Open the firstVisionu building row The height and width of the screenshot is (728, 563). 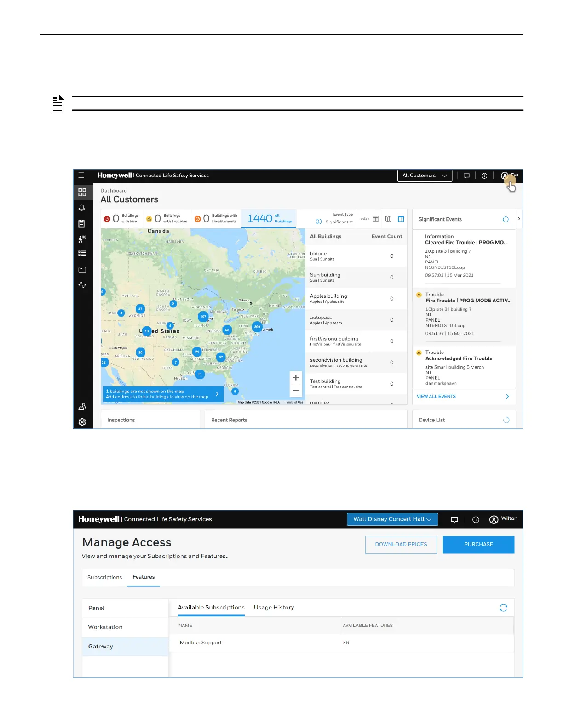[356, 341]
